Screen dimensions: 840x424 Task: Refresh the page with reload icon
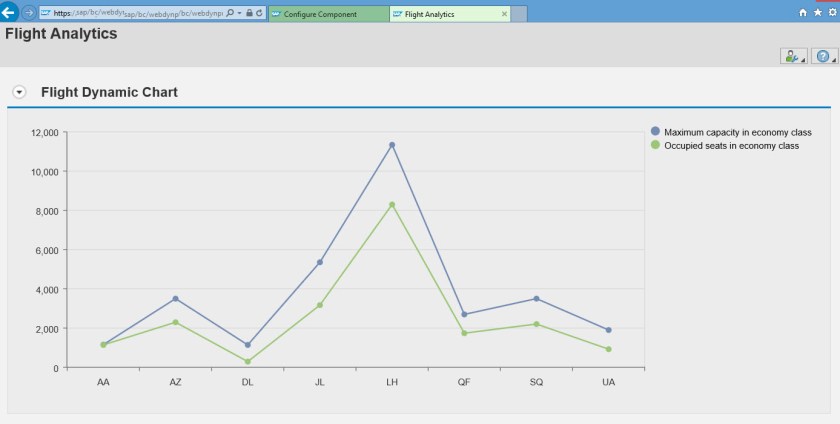[x=259, y=13]
